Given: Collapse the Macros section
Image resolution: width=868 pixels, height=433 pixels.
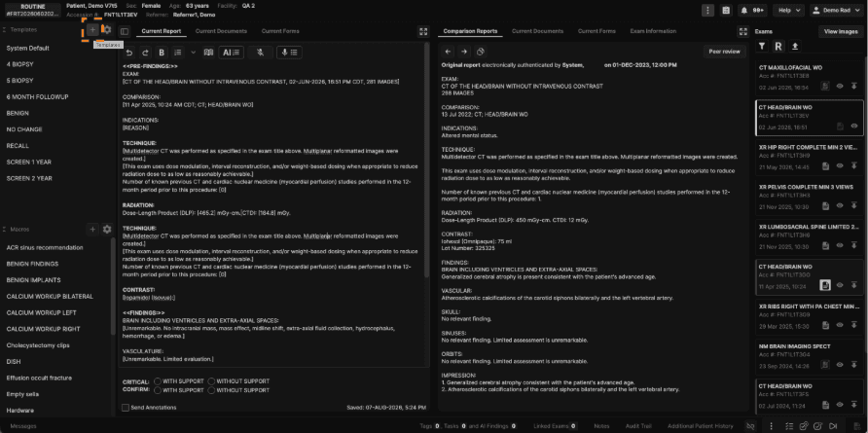Looking at the screenshot, I should [5, 229].
